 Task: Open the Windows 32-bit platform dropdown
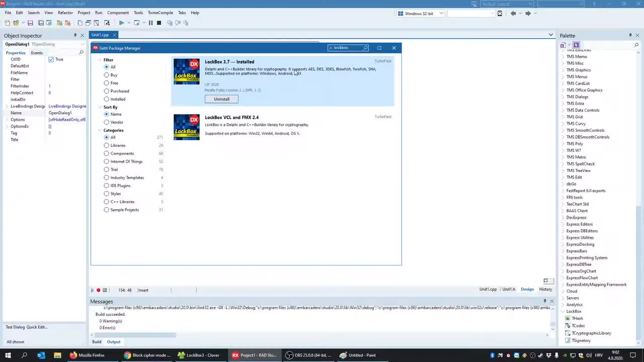(441, 13)
